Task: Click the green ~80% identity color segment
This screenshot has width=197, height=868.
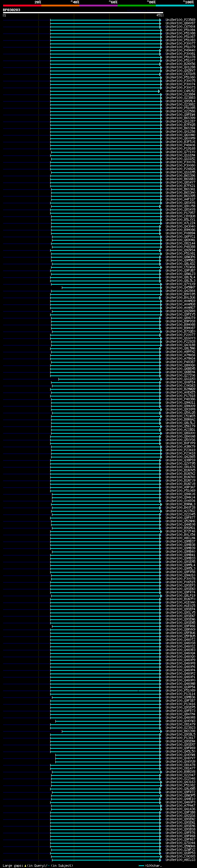Action: 137,6
